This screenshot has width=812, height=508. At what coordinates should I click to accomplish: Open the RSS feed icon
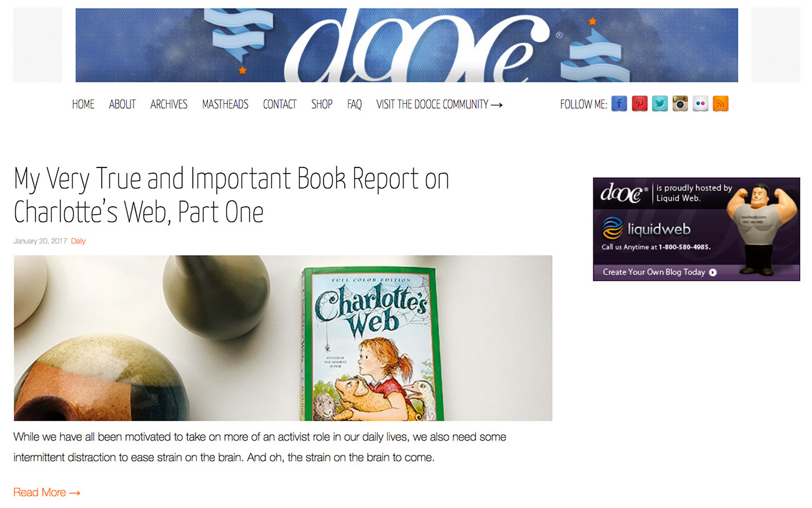point(720,104)
